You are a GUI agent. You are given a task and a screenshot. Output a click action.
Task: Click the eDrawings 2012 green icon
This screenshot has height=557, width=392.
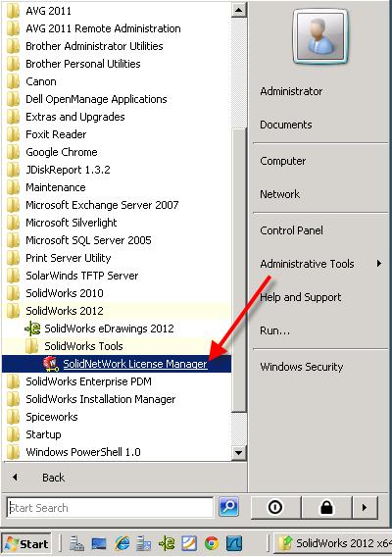pyautogui.click(x=32, y=329)
